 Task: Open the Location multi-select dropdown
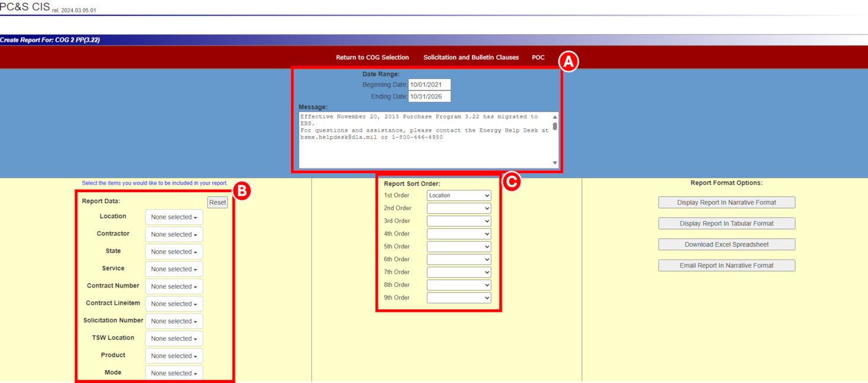click(174, 217)
